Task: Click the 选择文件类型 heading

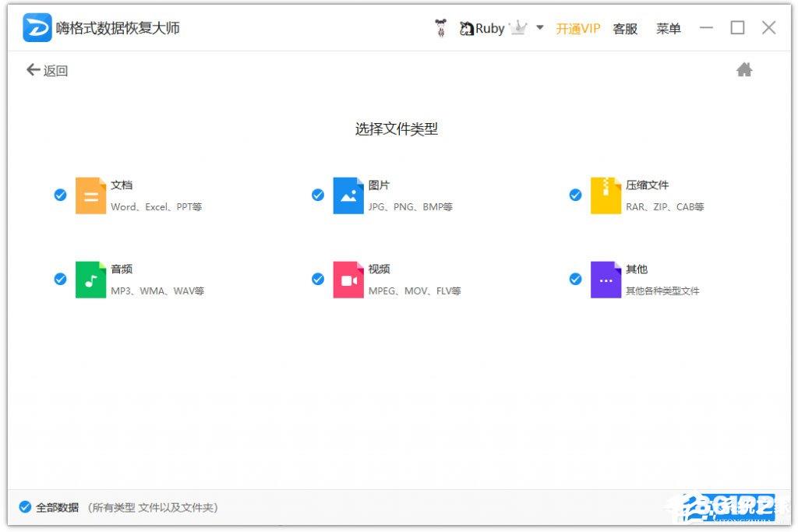Action: 397,129
